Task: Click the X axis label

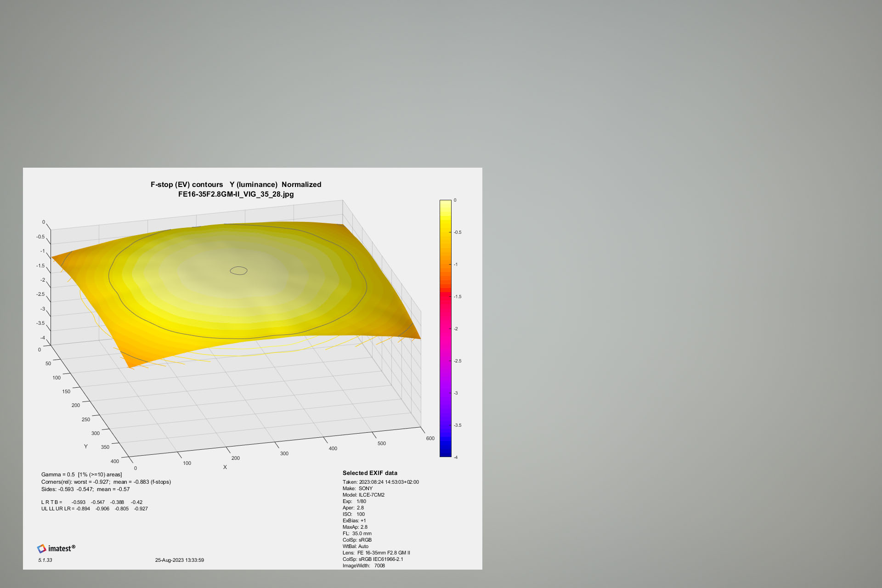Action: (x=225, y=467)
